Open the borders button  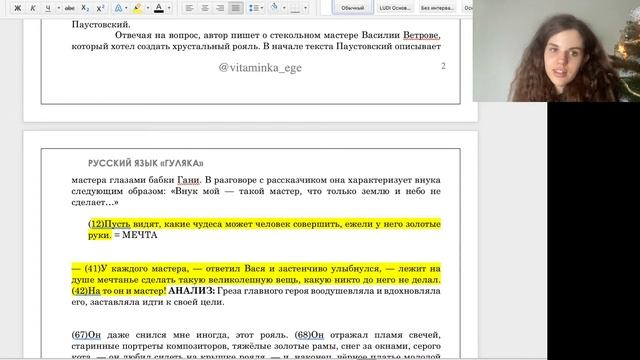(x=295, y=8)
